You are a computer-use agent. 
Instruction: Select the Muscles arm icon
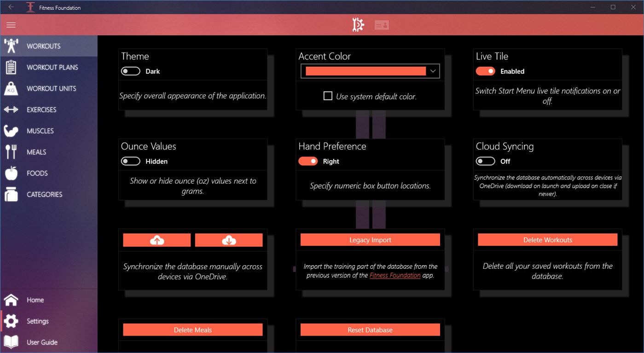10,131
